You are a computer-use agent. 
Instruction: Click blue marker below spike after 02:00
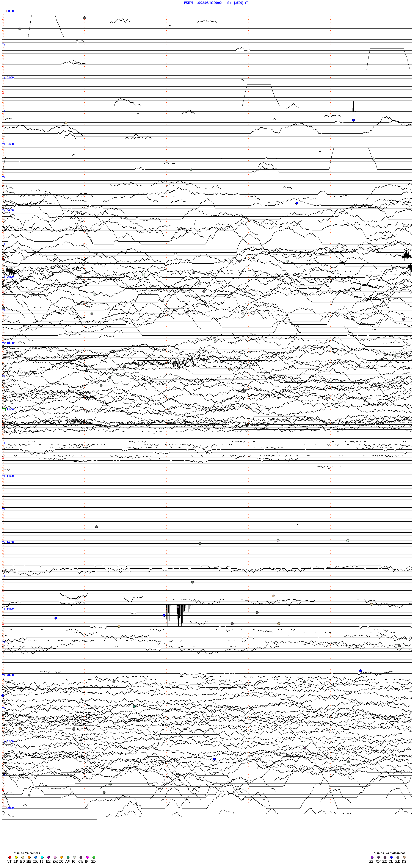[x=353, y=120]
